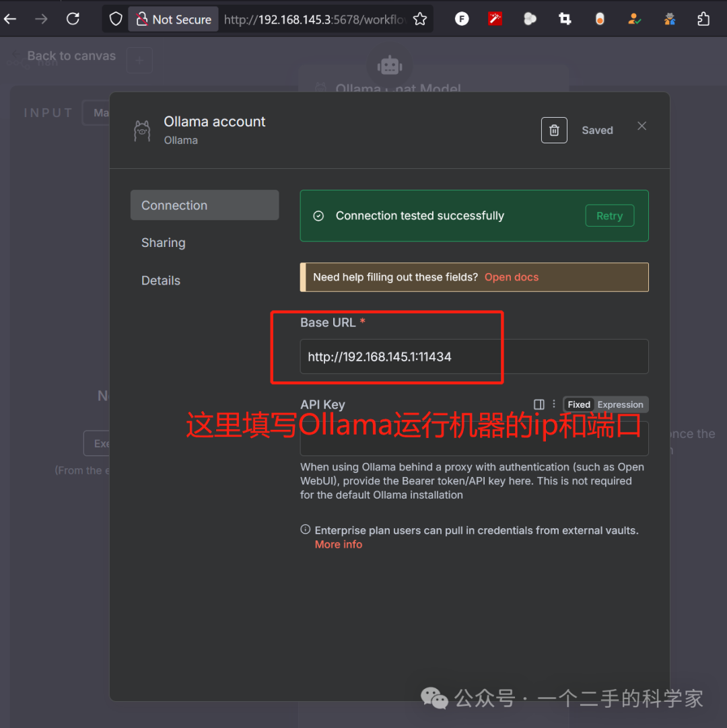Retry the connection test
The height and width of the screenshot is (728, 727).
[x=609, y=216]
